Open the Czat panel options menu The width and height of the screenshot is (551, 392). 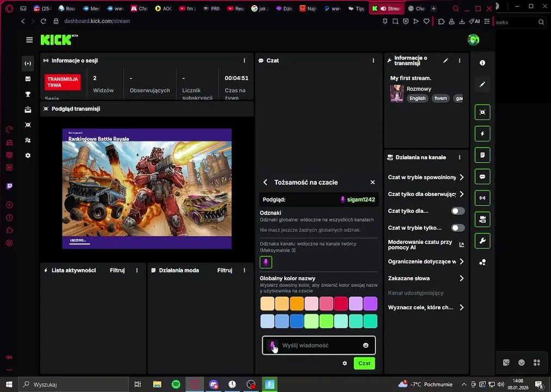[373, 60]
